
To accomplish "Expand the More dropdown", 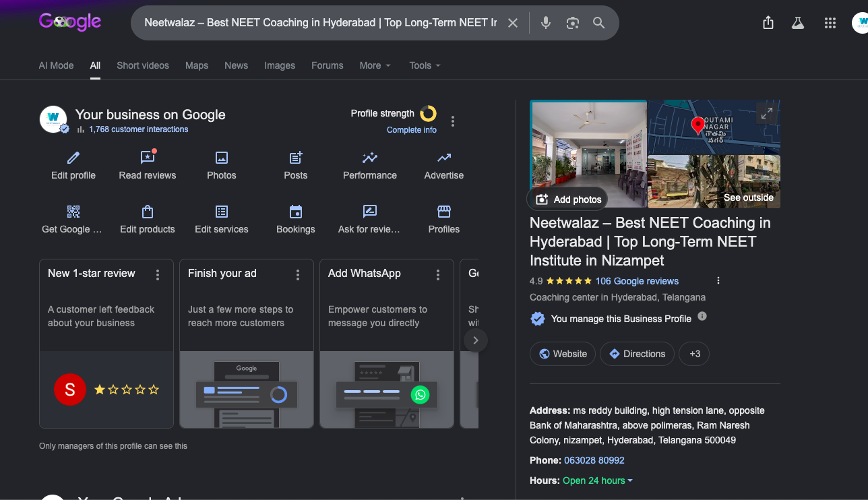I will tap(375, 65).
